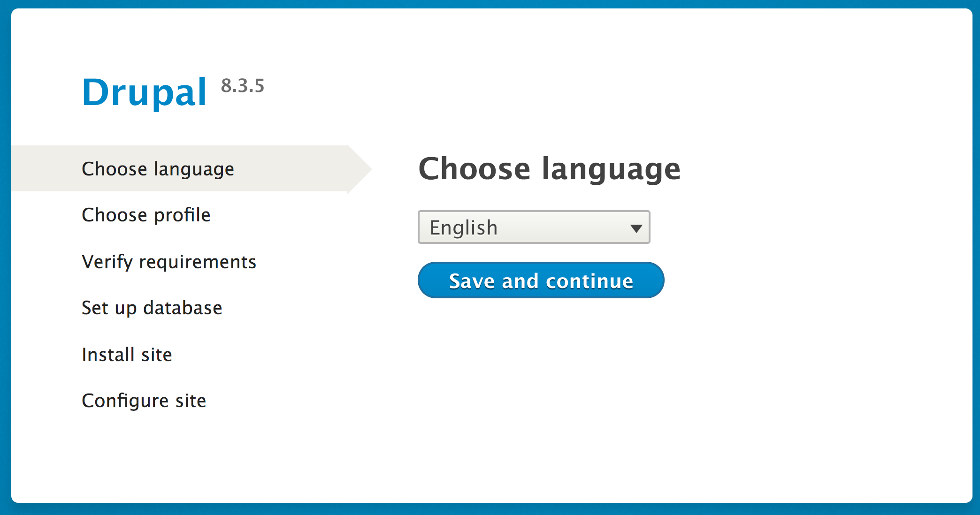Click the Drupal site name heading

tap(144, 92)
